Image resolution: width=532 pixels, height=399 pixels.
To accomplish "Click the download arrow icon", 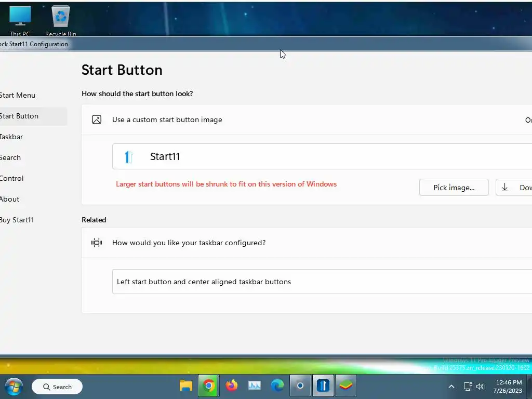I will click(x=504, y=187).
